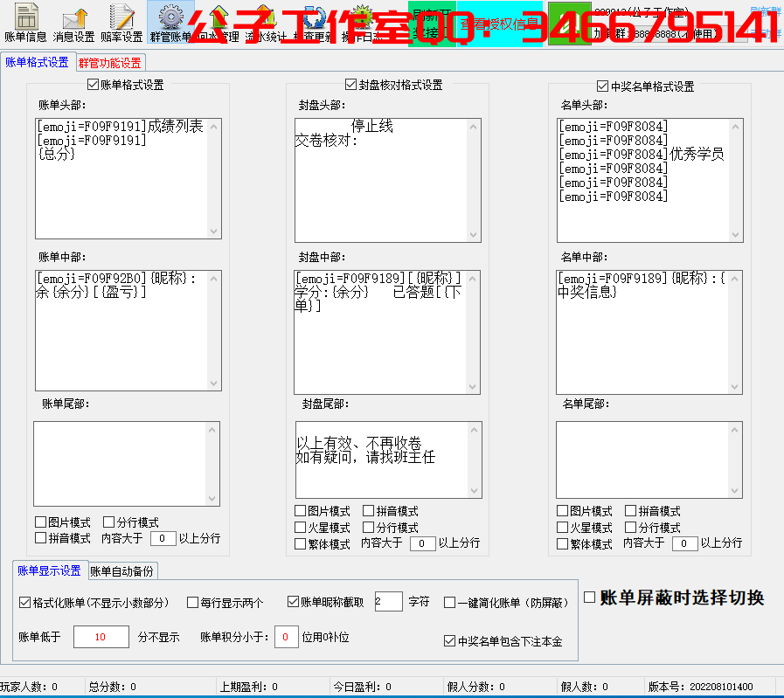Enable 图片模式 under 账单尾部
The image size is (784, 698).
40,522
